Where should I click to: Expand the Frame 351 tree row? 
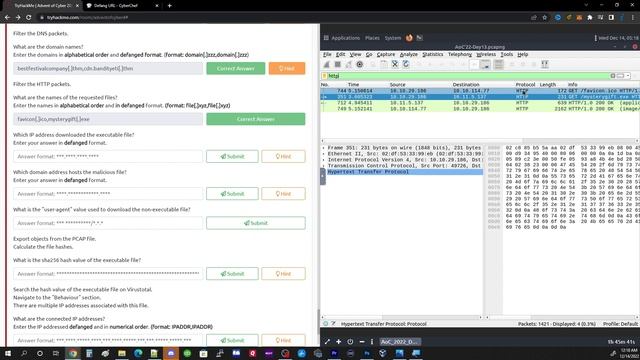pyautogui.click(x=402, y=148)
